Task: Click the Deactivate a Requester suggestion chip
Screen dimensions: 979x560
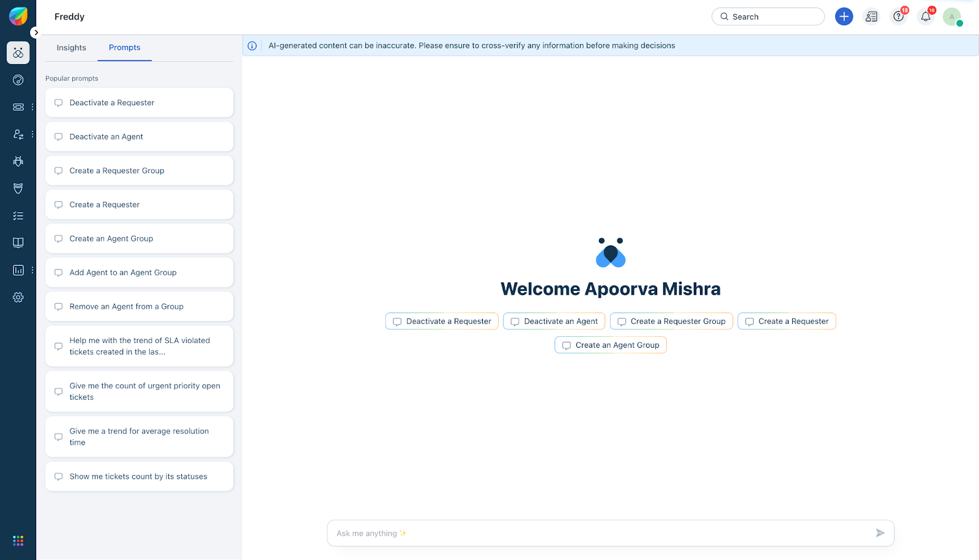Action: pyautogui.click(x=442, y=321)
